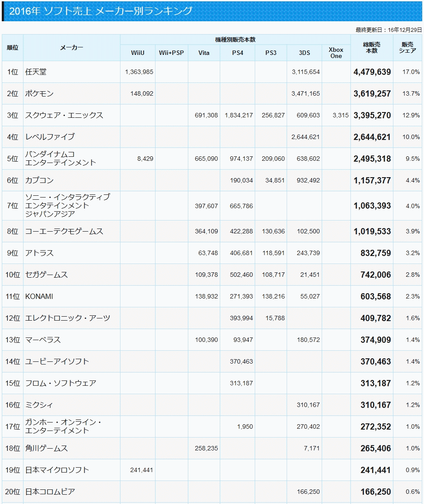Click the PS3 value 138,216
424x504 pixels.
tap(273, 296)
